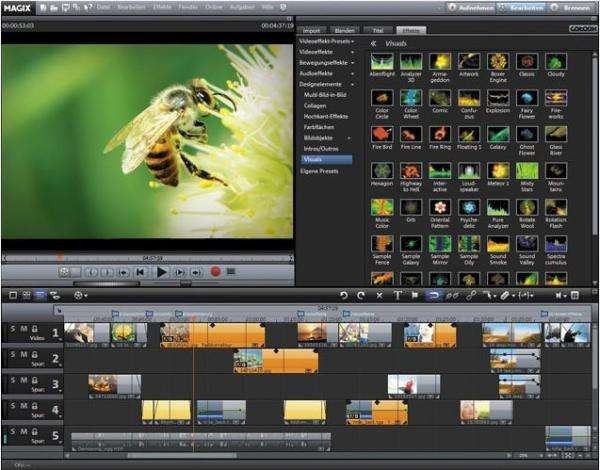Open the Datei menu
Screen dimensions: 600x470
[x=103, y=8]
